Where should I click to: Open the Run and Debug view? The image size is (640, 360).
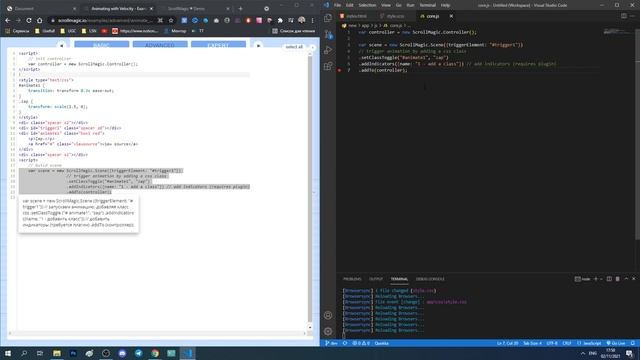pos(328,50)
